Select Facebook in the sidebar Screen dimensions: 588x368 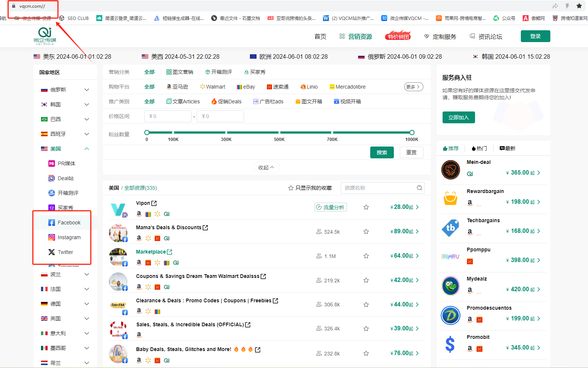tap(65, 223)
